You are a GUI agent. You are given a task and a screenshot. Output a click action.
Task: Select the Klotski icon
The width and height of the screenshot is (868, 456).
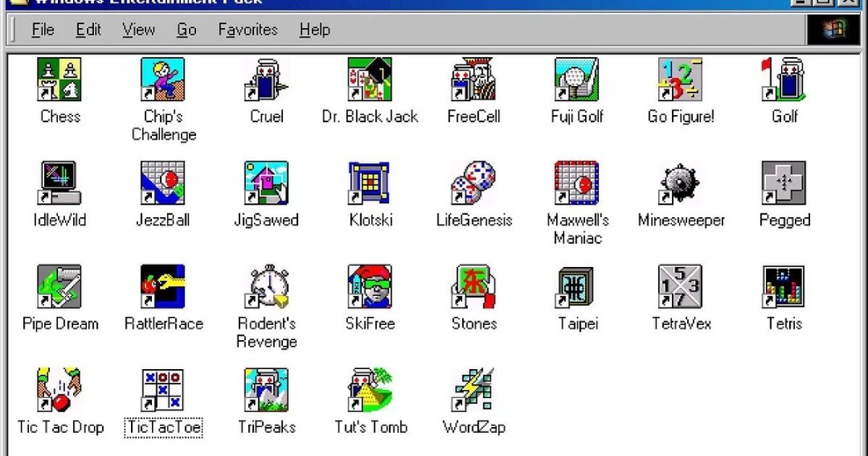click(x=370, y=183)
